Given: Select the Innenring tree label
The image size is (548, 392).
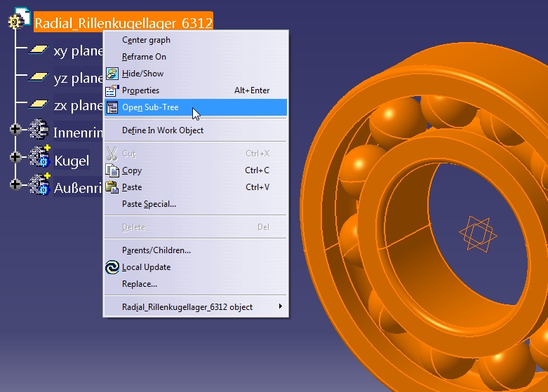Looking at the screenshot, I should point(78,133).
